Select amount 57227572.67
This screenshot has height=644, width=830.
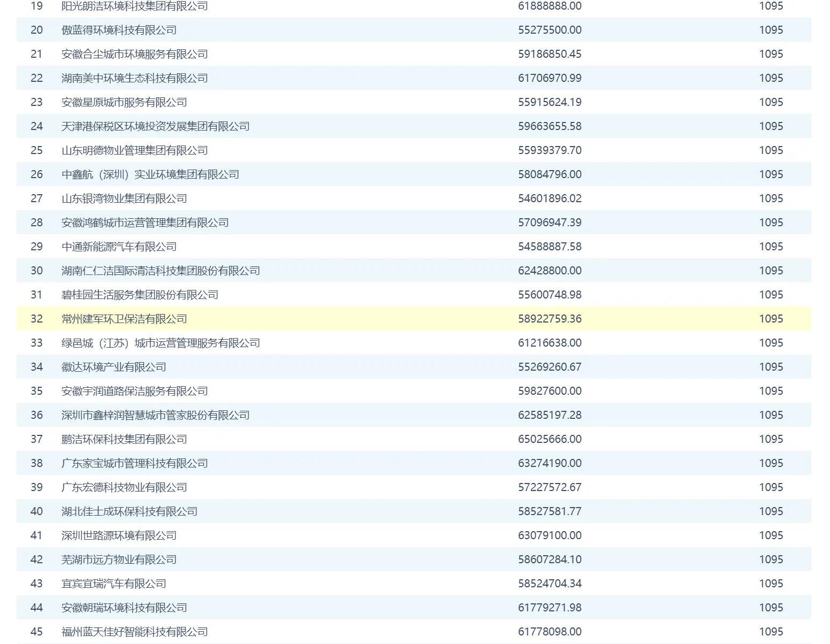550,487
